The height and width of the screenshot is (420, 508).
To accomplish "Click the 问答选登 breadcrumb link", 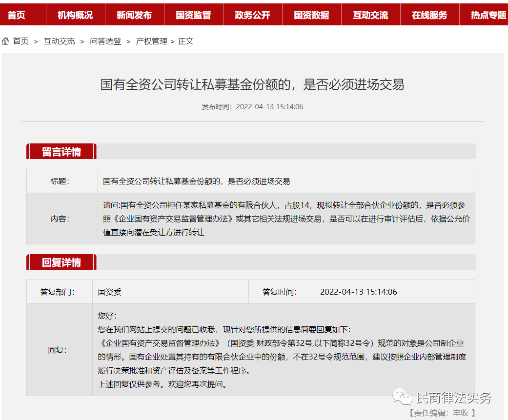I will [x=106, y=41].
